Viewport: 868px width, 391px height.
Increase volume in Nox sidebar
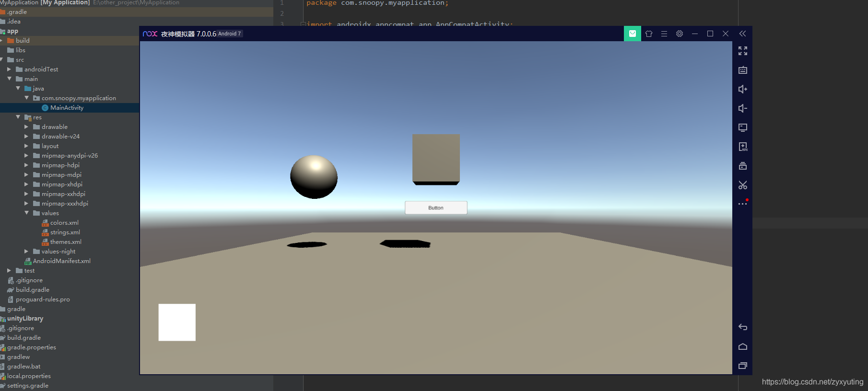[743, 89]
